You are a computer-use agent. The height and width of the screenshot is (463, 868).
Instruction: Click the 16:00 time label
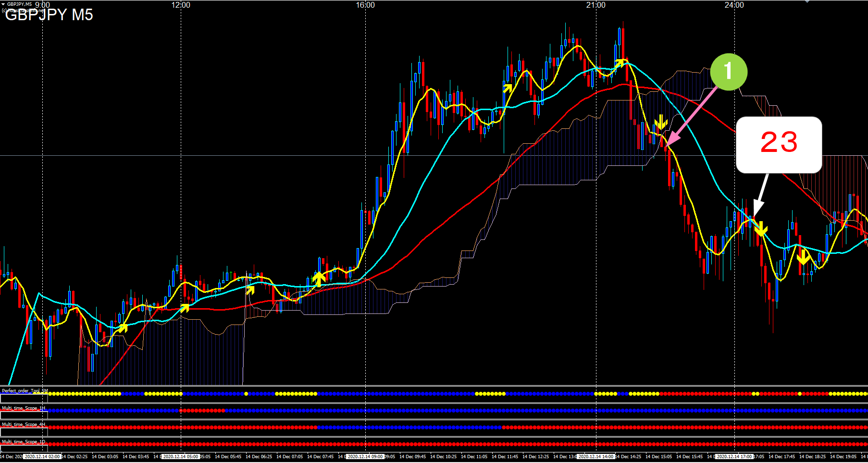pyautogui.click(x=365, y=5)
